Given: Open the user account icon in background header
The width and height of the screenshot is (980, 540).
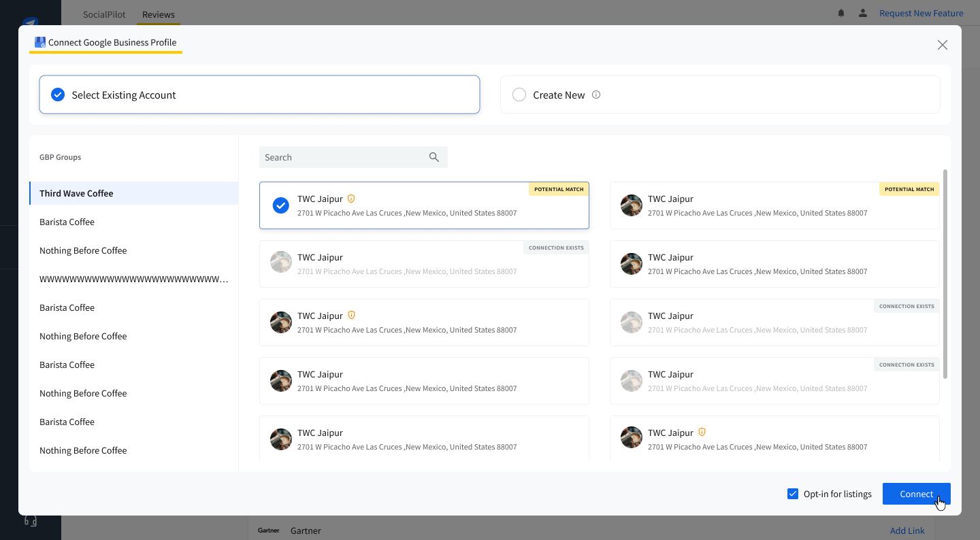Looking at the screenshot, I should [x=863, y=13].
